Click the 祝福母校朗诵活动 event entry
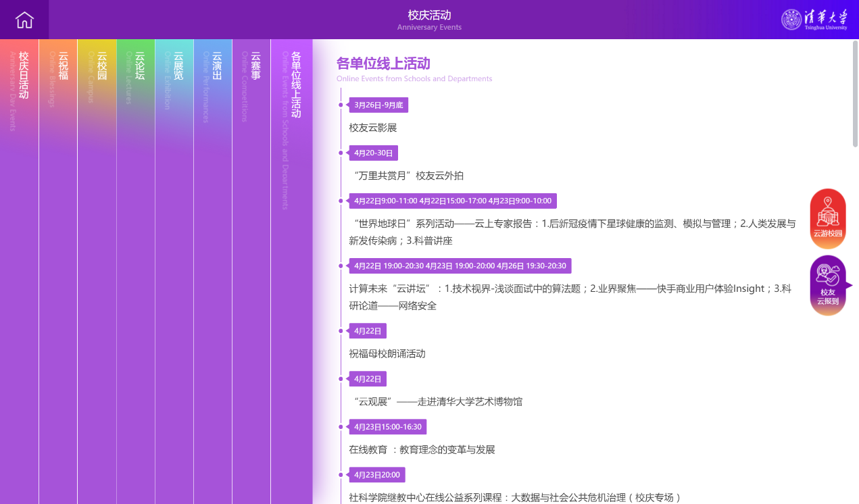This screenshot has width=859, height=504. 387,354
